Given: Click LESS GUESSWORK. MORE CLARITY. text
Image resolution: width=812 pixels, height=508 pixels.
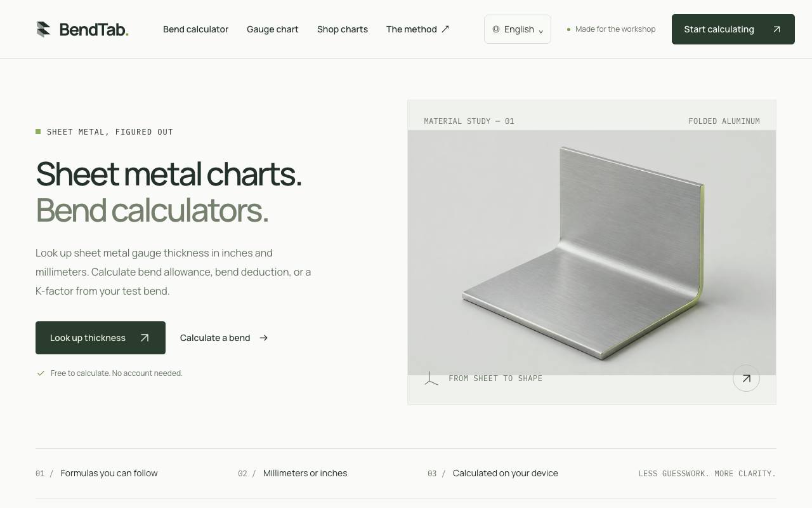Looking at the screenshot, I should pyautogui.click(x=707, y=474).
